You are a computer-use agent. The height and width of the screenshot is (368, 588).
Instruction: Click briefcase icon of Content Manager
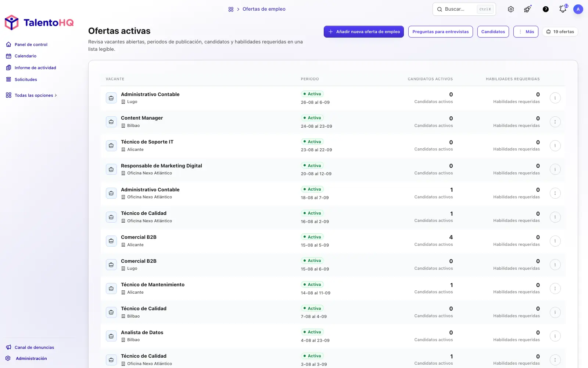(111, 122)
